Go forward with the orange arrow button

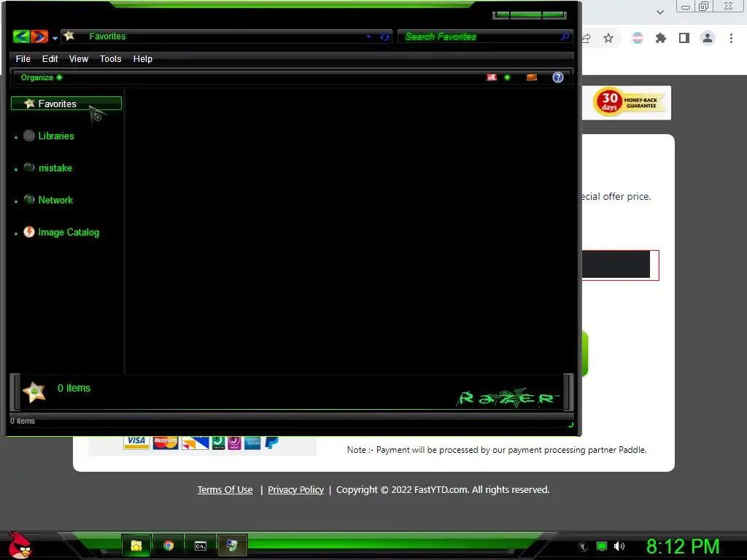[39, 36]
